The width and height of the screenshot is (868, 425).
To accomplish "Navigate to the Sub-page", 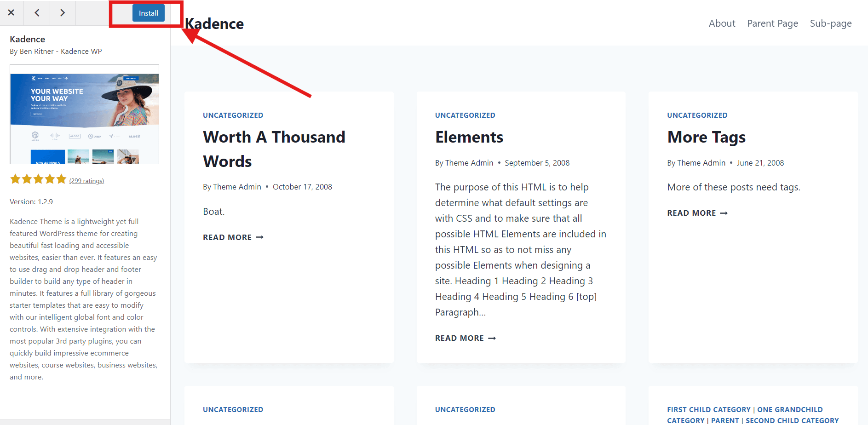I will [831, 23].
